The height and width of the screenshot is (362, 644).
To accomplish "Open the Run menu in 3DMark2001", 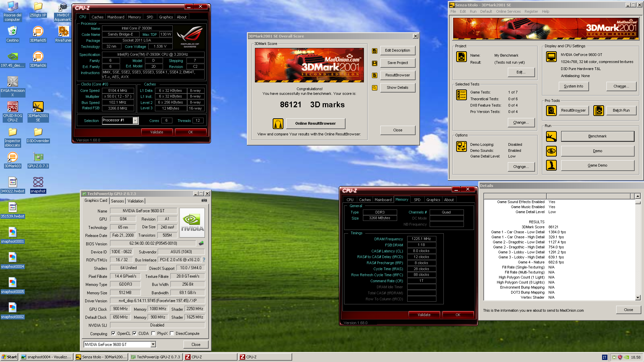I will (473, 11).
